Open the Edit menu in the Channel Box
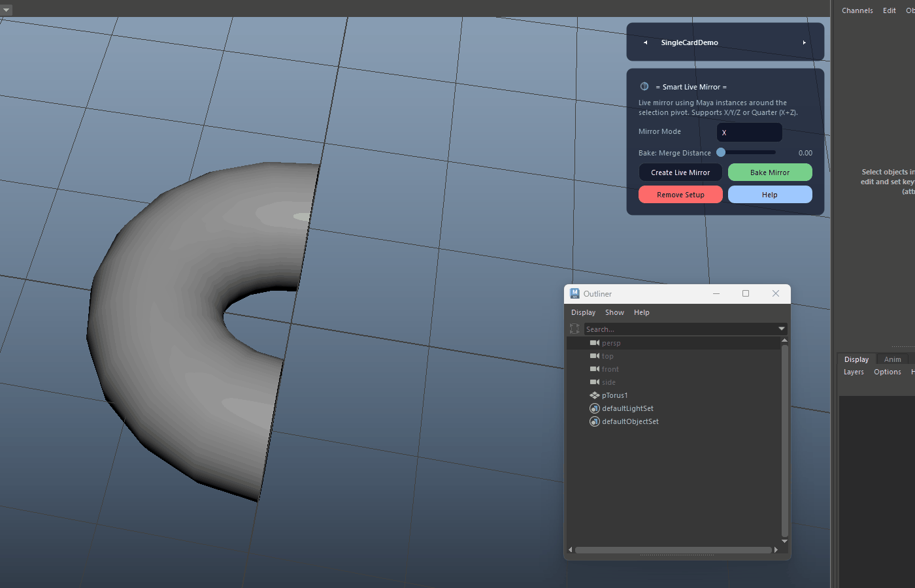Viewport: 915px width, 588px height. tap(889, 10)
